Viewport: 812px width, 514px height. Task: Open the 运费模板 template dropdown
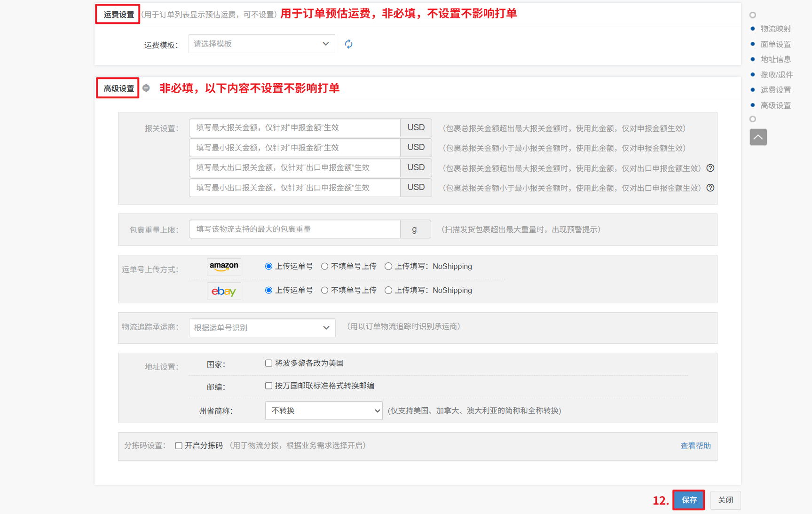click(261, 44)
